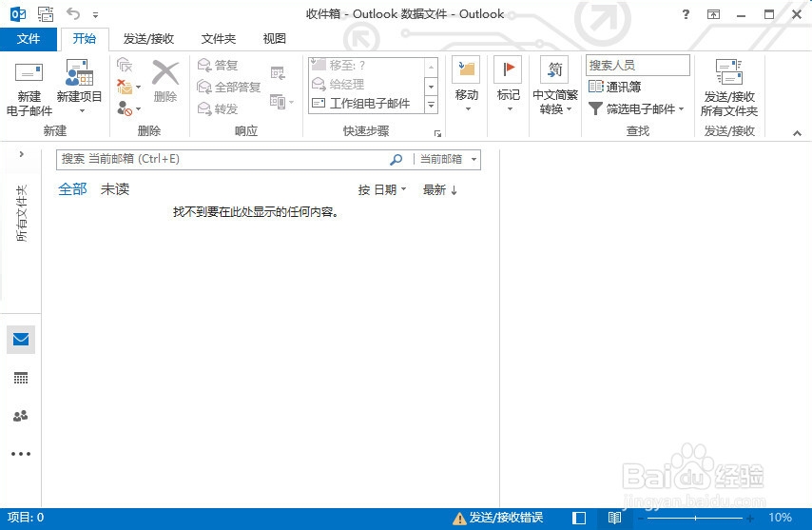The image size is (812, 530).
Task: Switch to the 文件夹 tab
Action: [x=218, y=39]
